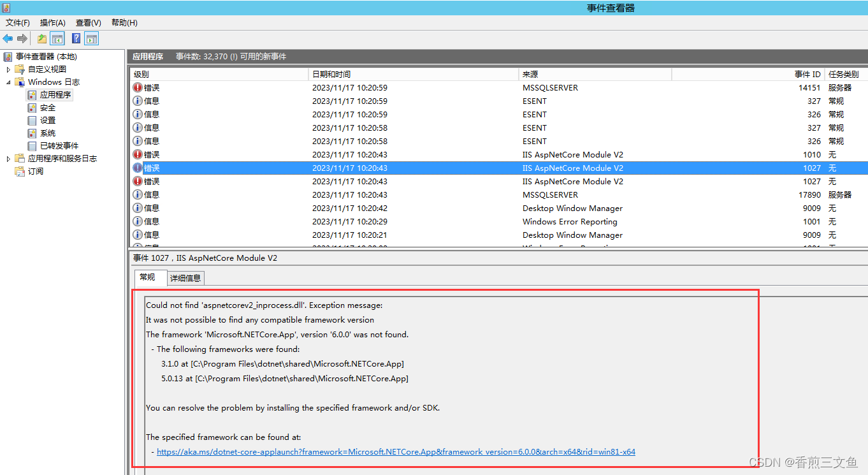Click the gray Forward arrow in toolbar
Viewport: 868px width, 475px height.
tap(22, 39)
